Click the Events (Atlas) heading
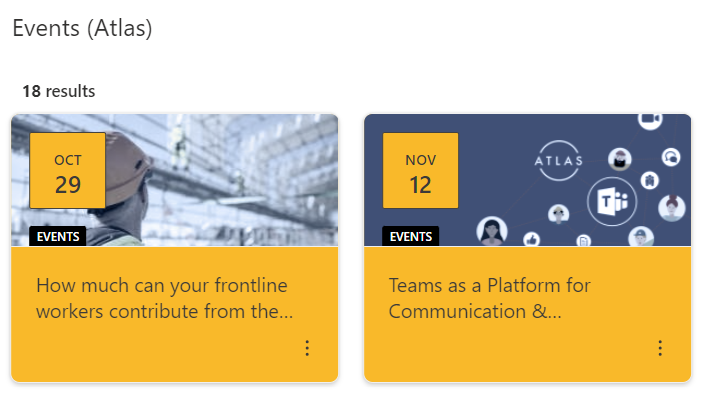704x397 pixels. point(82,28)
